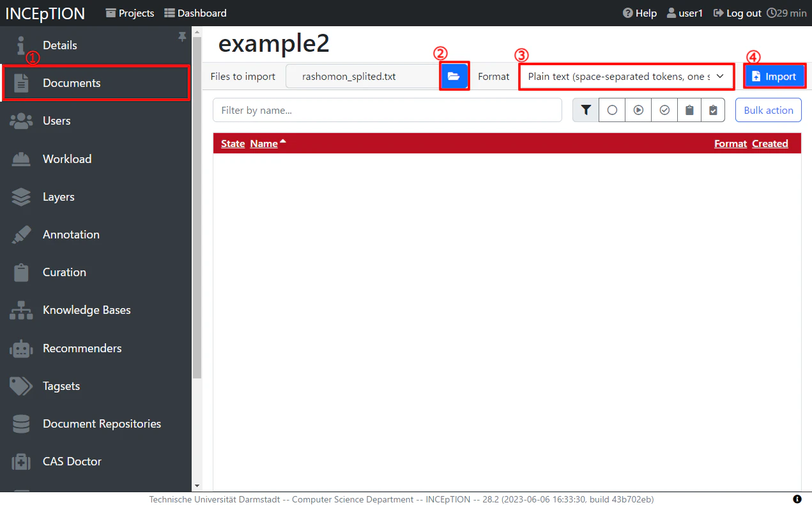Toggle the New state filter circle
This screenshot has height=505, width=812.
(612, 110)
